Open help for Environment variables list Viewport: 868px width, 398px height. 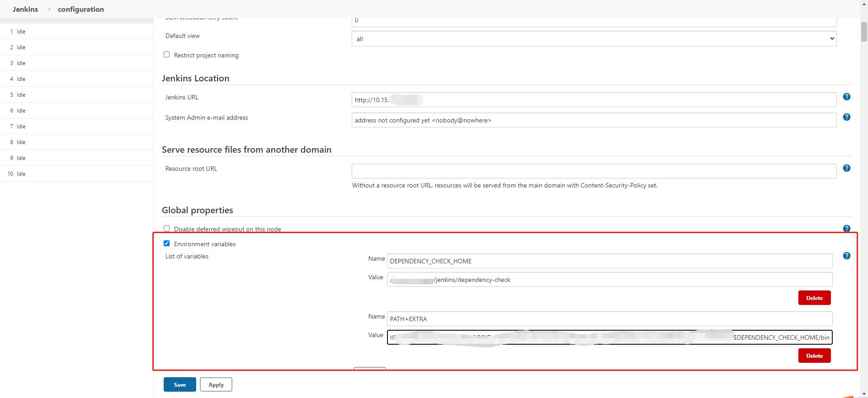[846, 256]
